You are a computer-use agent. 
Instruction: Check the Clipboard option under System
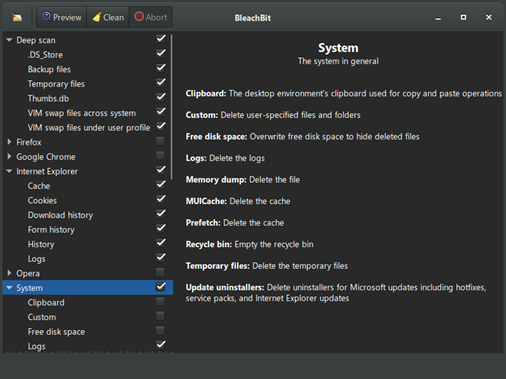160,301
